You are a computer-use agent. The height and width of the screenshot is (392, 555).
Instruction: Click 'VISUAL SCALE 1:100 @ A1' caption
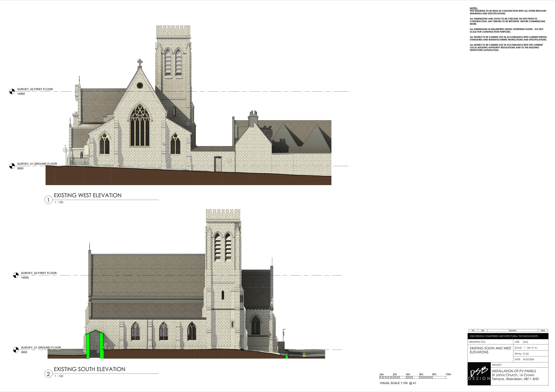click(x=398, y=383)
